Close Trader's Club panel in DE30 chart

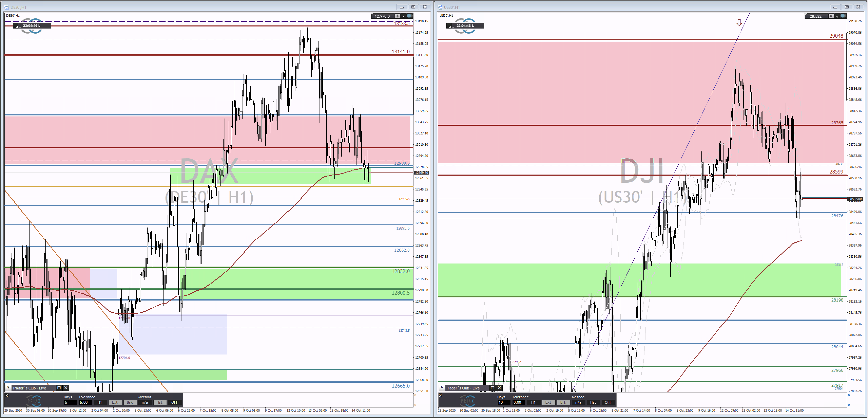pyautogui.click(x=66, y=388)
